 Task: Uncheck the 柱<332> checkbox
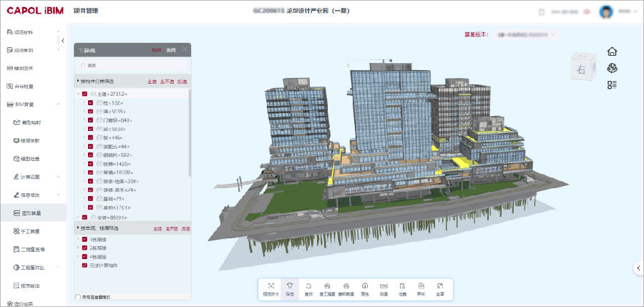(90, 103)
